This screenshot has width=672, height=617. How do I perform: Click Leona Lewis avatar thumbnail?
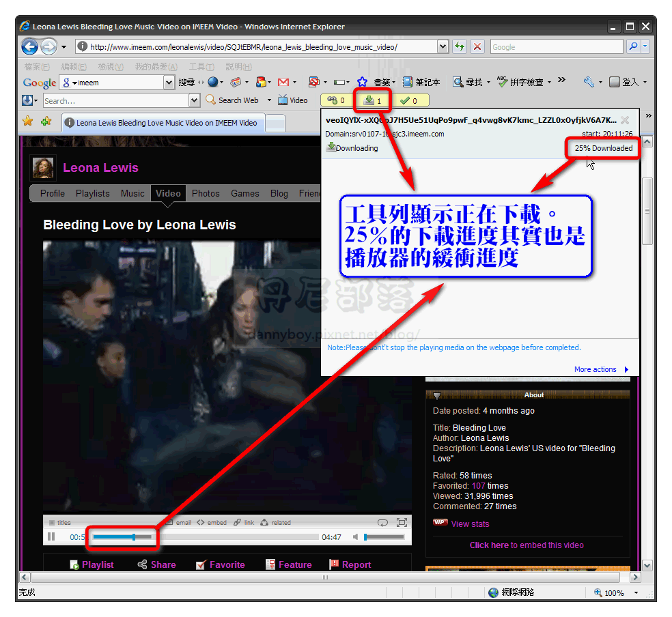pos(43,168)
